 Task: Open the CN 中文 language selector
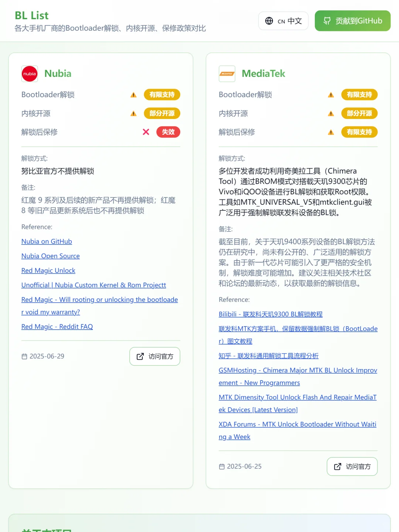click(x=283, y=21)
